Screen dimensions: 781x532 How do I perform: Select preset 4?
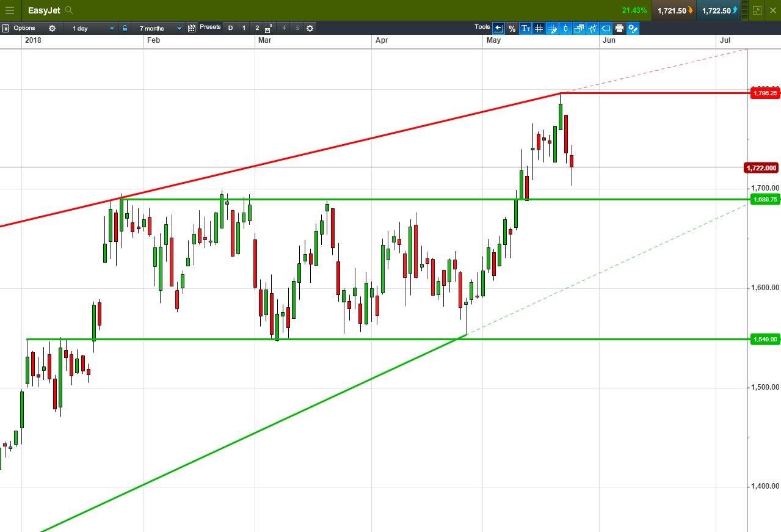pyautogui.click(x=284, y=28)
